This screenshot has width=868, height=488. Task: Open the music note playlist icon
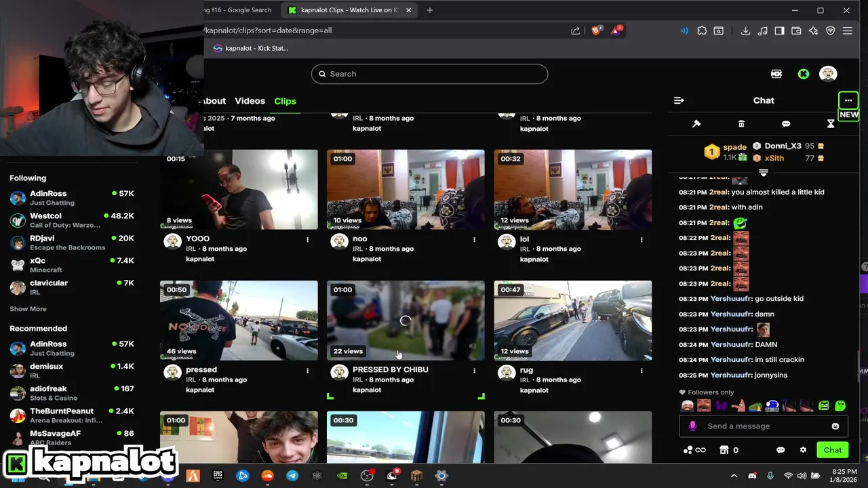[762, 30]
